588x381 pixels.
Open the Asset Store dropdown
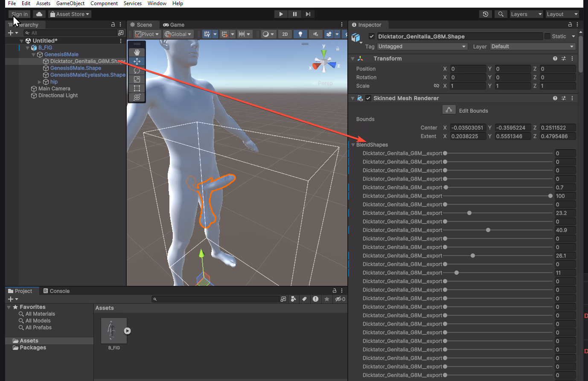click(x=70, y=14)
